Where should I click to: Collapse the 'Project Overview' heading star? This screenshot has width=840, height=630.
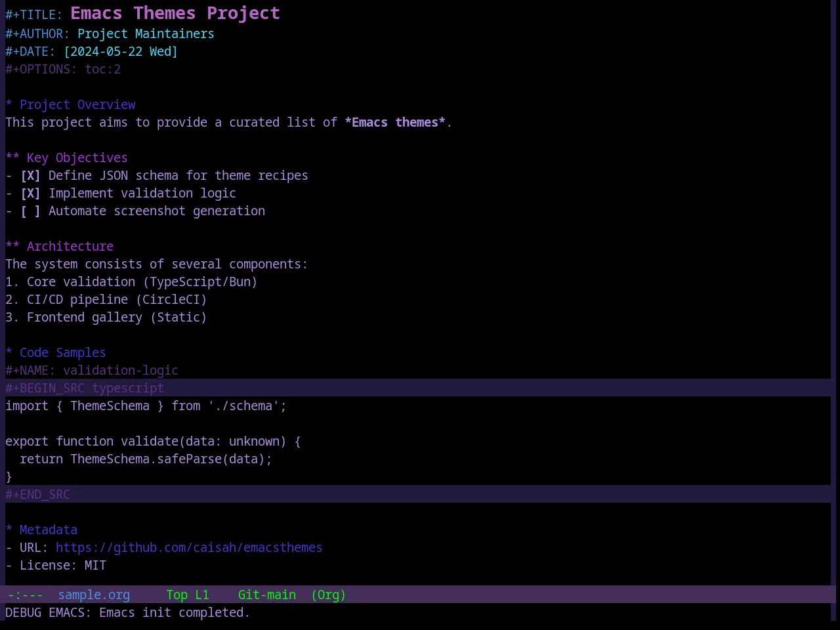[x=9, y=105]
